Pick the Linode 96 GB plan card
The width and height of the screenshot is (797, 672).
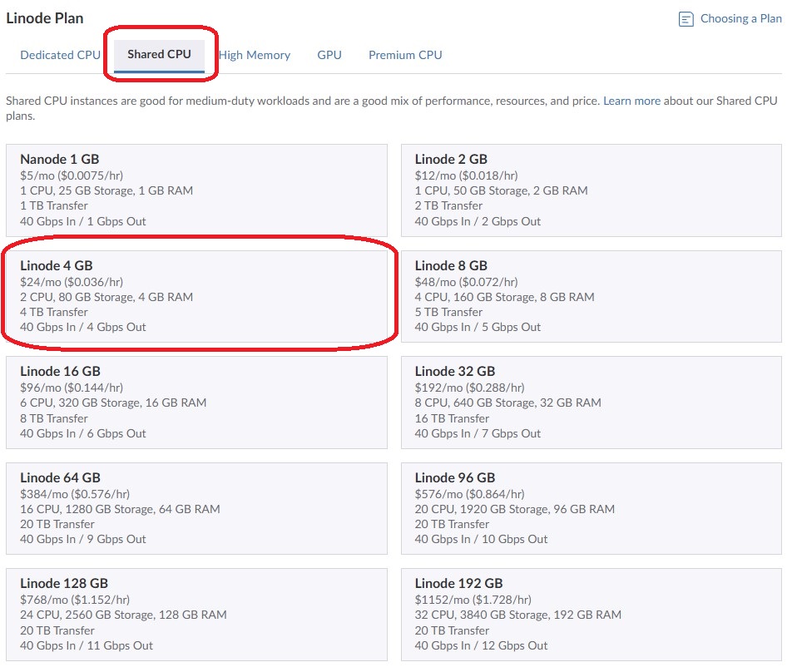point(592,508)
